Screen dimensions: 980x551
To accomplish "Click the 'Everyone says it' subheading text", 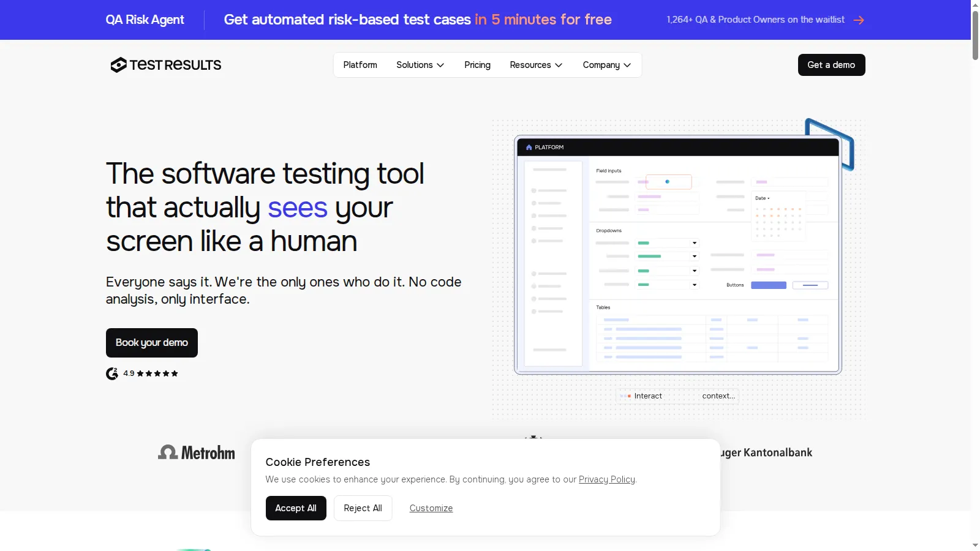I will click(x=284, y=290).
